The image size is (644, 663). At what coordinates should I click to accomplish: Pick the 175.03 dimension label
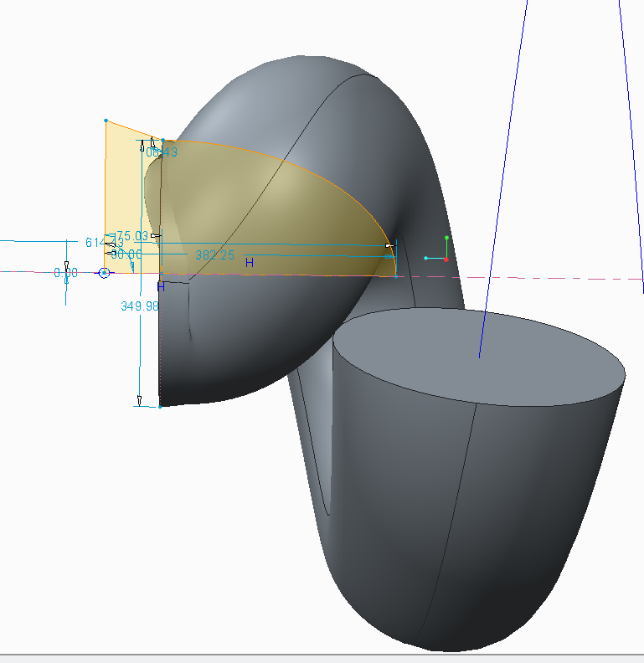pos(131,236)
